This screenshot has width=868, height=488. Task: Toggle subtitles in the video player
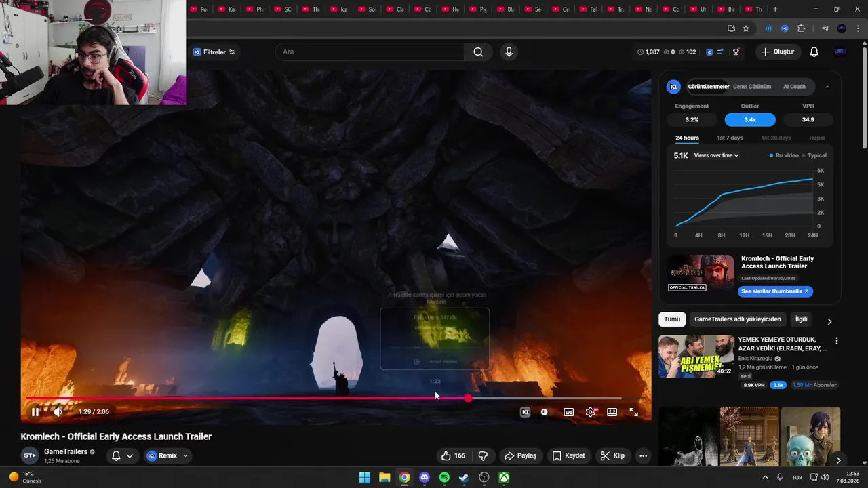click(568, 411)
